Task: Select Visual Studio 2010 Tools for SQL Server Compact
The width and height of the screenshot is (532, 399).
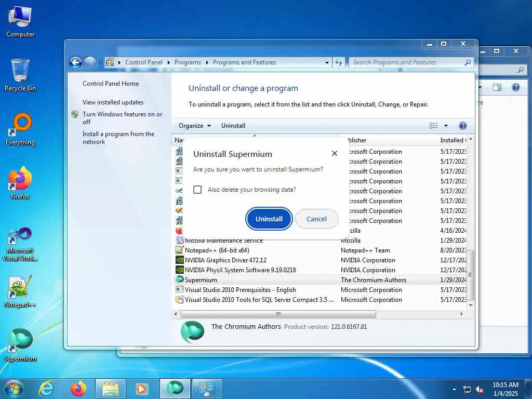Action: coord(321,300)
